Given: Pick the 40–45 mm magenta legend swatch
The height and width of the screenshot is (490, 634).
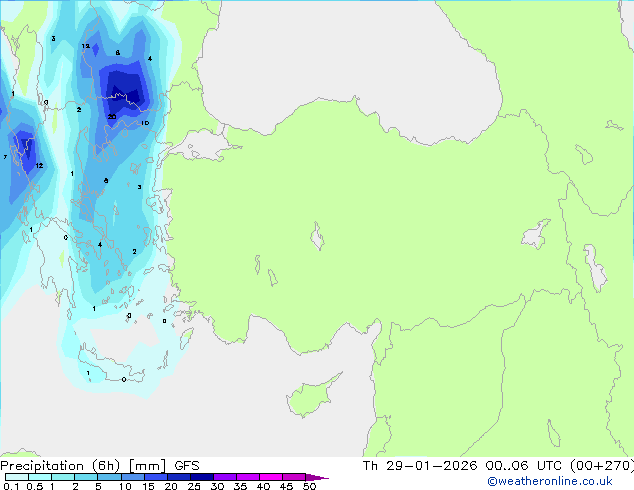Looking at the screenshot, I should 271,477.
